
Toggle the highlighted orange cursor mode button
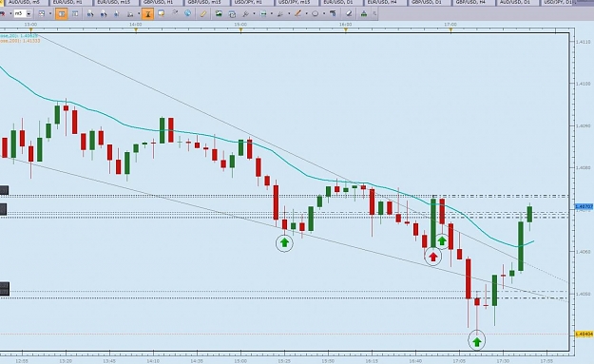(147, 13)
